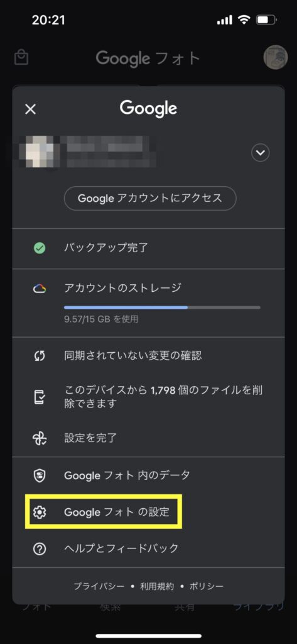Open Google アカウントにアクセス button

click(150, 198)
